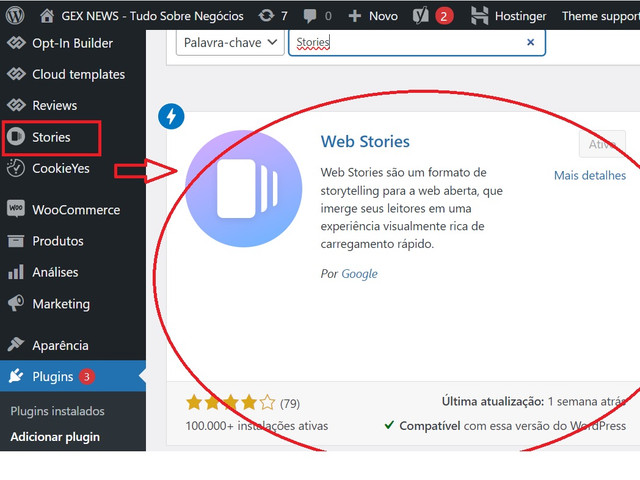Open Reviews menu item

point(54,105)
